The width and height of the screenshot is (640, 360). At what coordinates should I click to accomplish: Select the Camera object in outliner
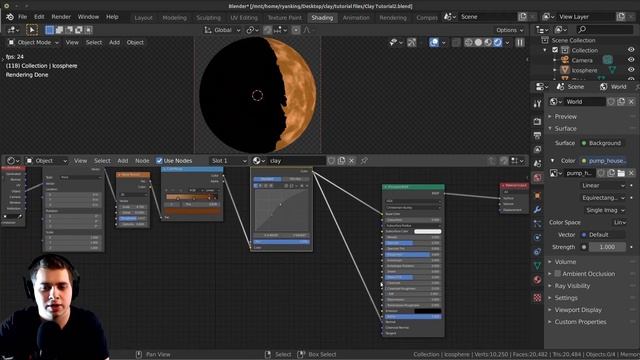tap(582, 60)
